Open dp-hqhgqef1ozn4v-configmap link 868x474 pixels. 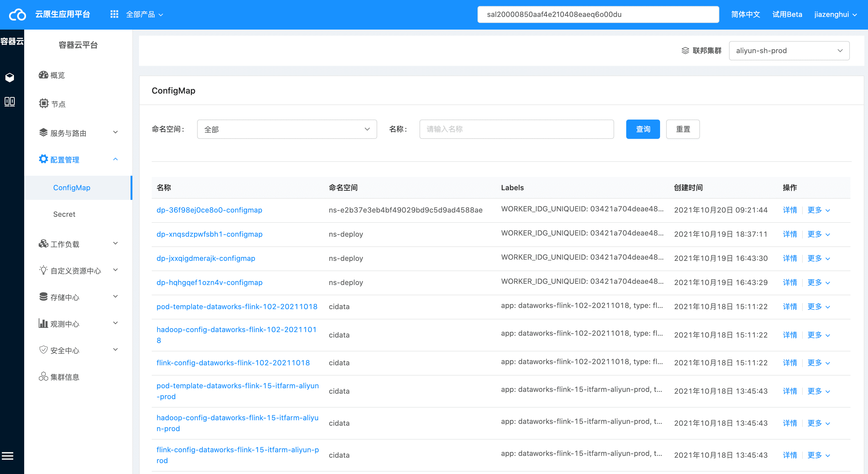(209, 283)
